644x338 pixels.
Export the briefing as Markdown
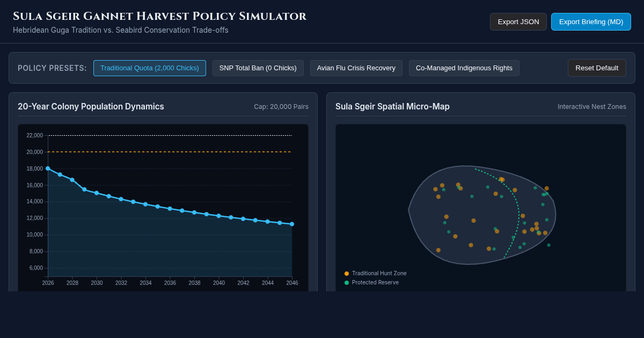591,22
